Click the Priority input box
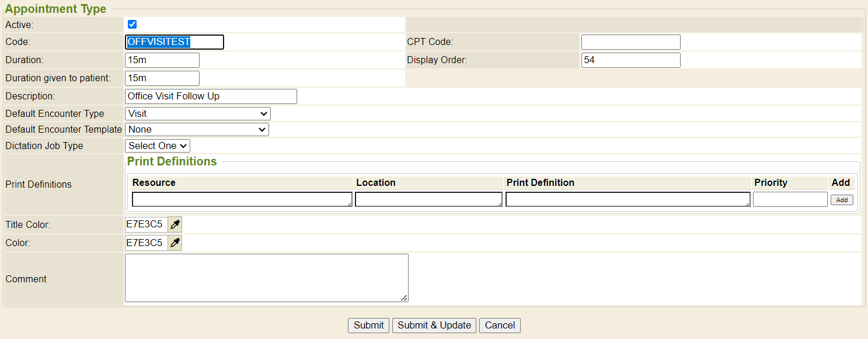This screenshot has height=339, width=868. coord(790,200)
